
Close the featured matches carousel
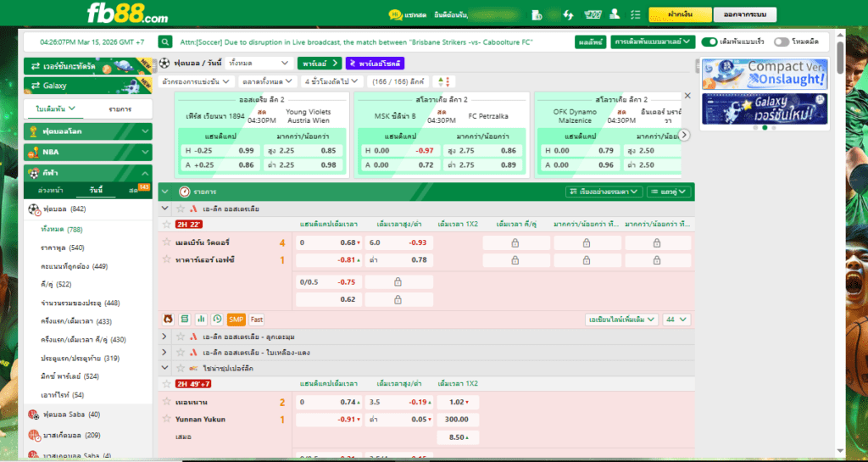(687, 96)
